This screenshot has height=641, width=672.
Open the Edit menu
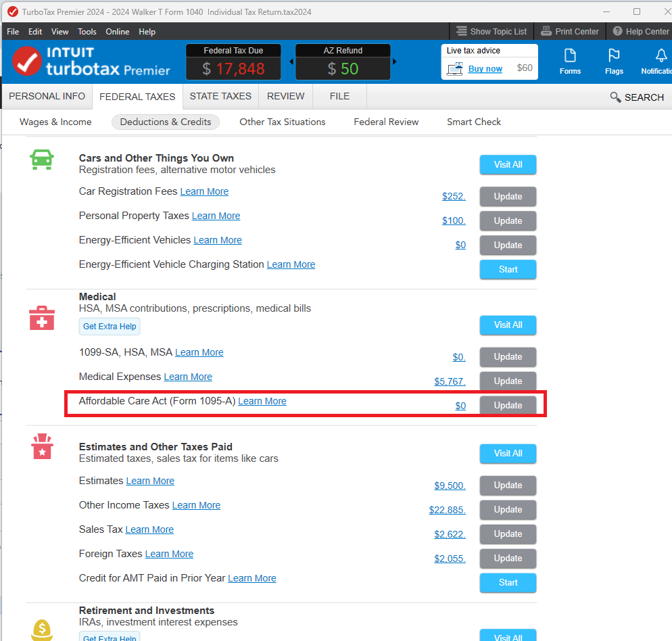point(35,32)
